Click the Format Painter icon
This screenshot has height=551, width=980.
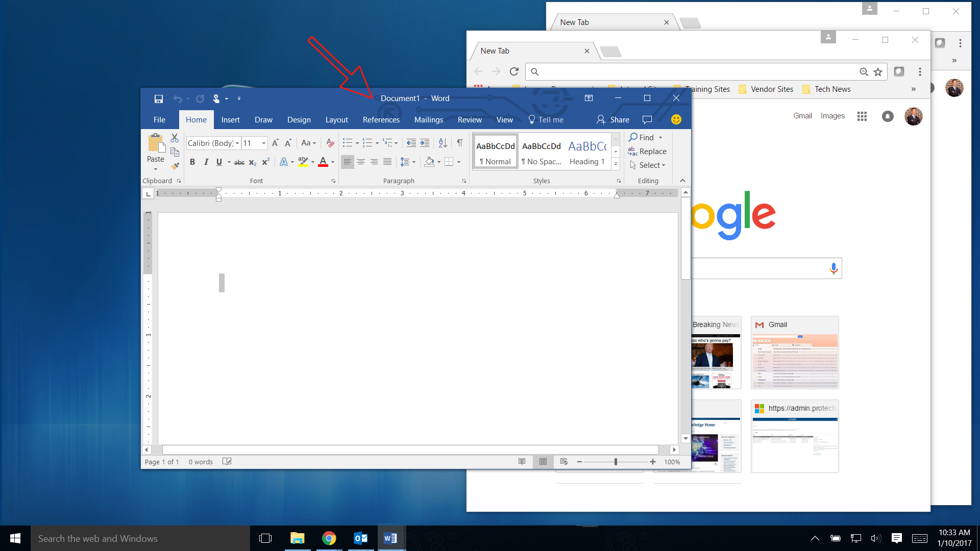coord(175,166)
